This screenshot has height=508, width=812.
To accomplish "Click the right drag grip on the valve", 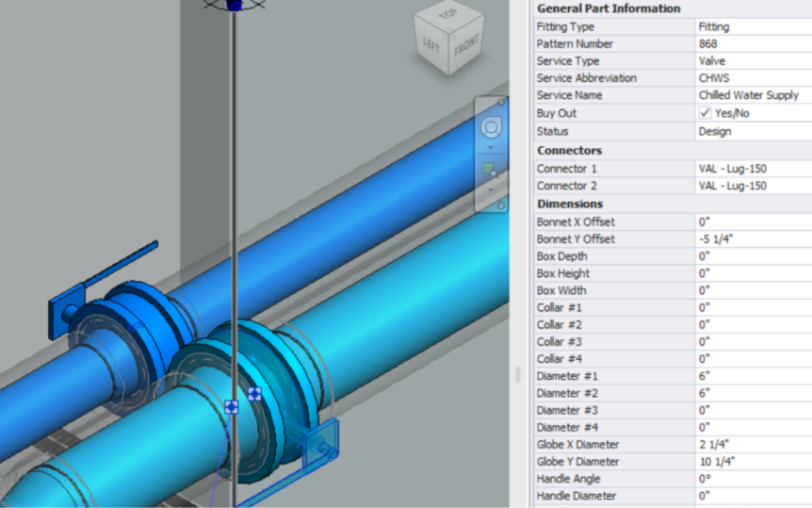I will coord(254,394).
